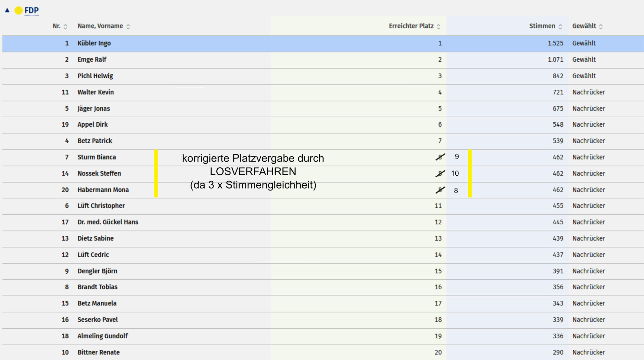Sort by Gewählt column arrows
This screenshot has height=360, width=644.
601,26
